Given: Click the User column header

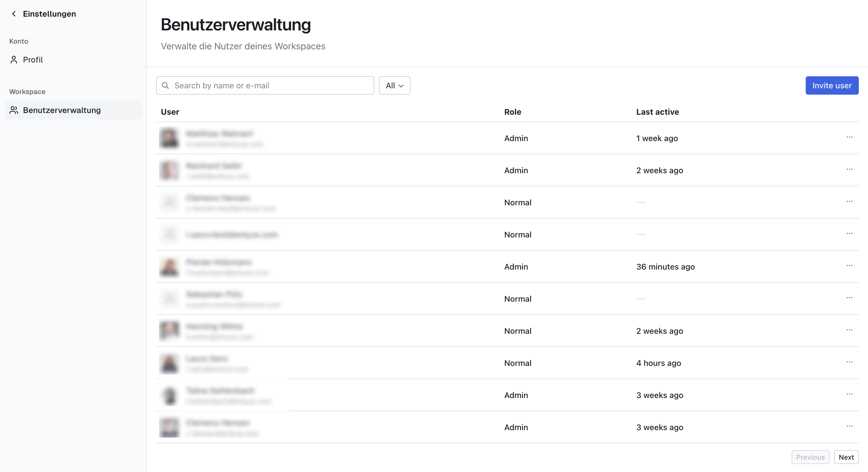Looking at the screenshot, I should click(170, 112).
